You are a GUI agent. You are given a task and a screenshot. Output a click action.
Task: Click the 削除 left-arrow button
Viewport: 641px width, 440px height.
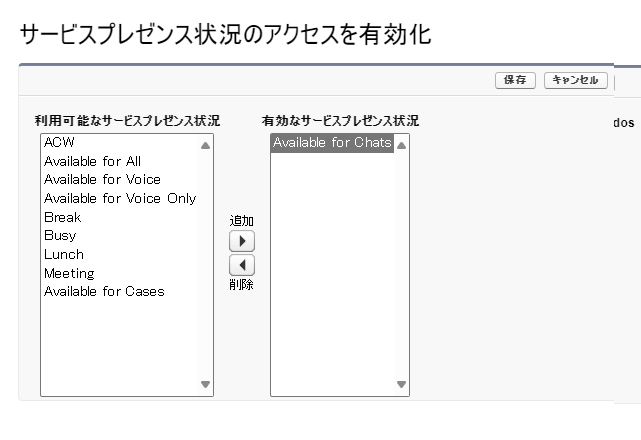click(242, 265)
